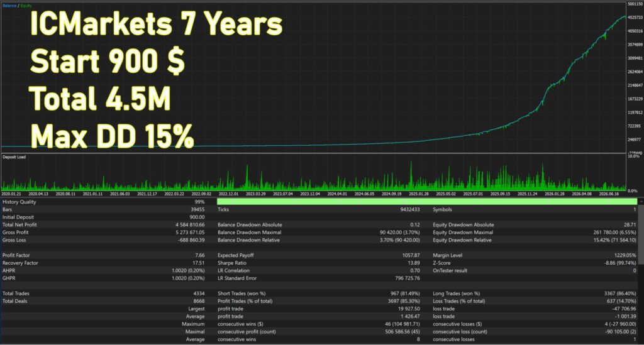Screen dimensions: 644x345
Task: Select the Expected Payoff value '1057.87'
Action: pyautogui.click(x=411, y=255)
